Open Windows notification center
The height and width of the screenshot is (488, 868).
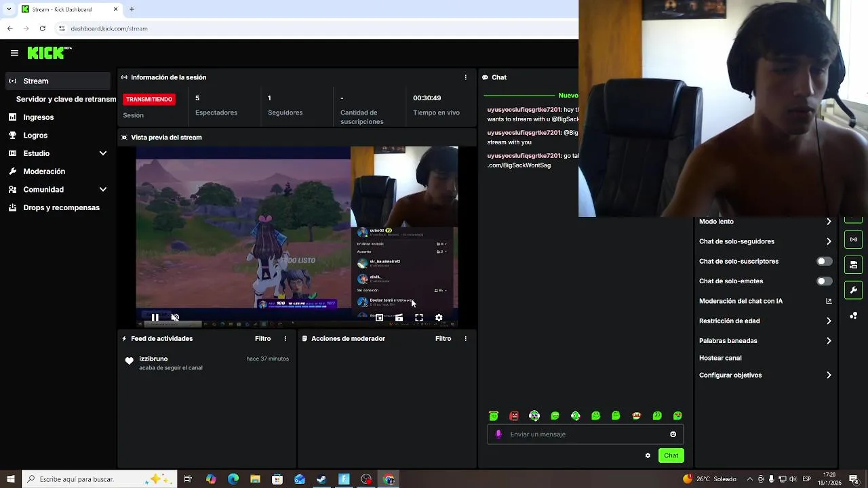pos(853,479)
